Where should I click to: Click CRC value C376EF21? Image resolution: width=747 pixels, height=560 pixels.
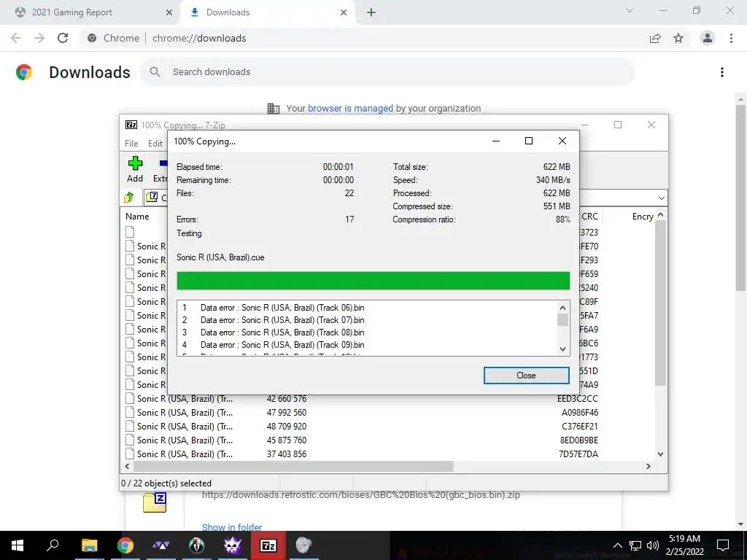pyautogui.click(x=580, y=426)
